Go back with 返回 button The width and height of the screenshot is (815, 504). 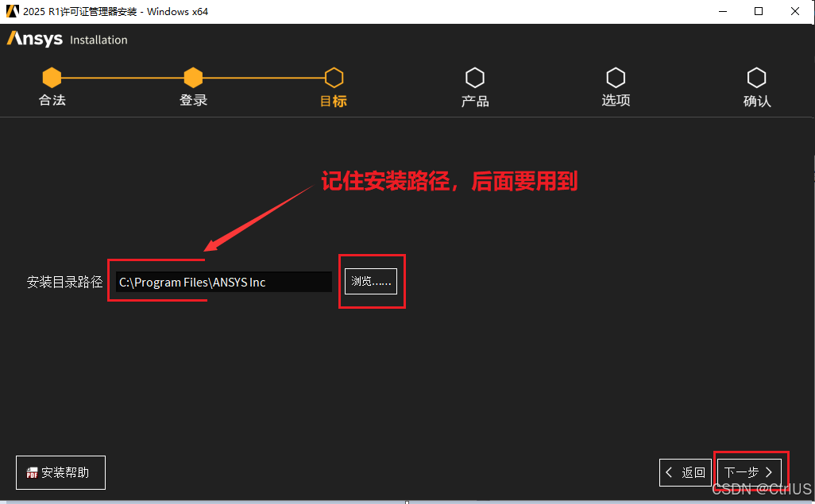click(685, 472)
